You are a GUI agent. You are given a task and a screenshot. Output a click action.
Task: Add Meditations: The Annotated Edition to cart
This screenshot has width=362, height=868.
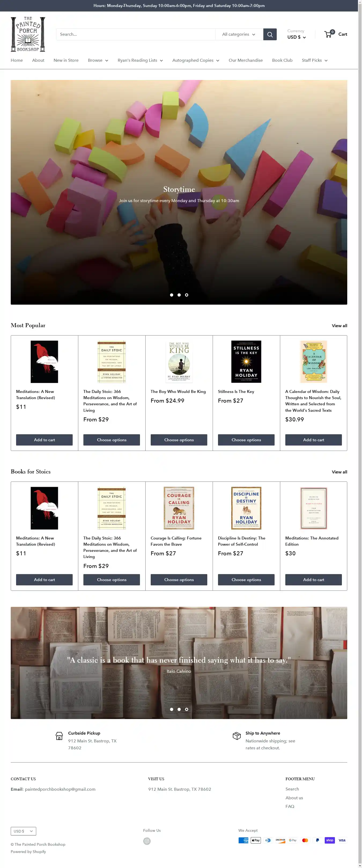coord(313,579)
